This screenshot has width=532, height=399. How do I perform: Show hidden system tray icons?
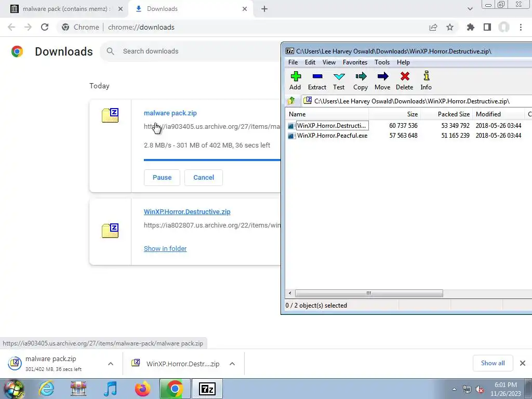(454, 390)
